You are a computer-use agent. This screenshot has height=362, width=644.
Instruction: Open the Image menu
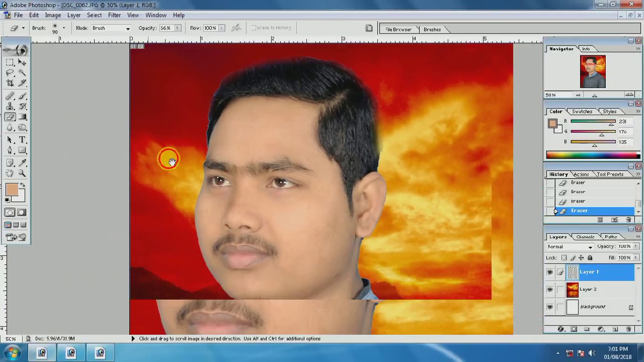[x=53, y=15]
